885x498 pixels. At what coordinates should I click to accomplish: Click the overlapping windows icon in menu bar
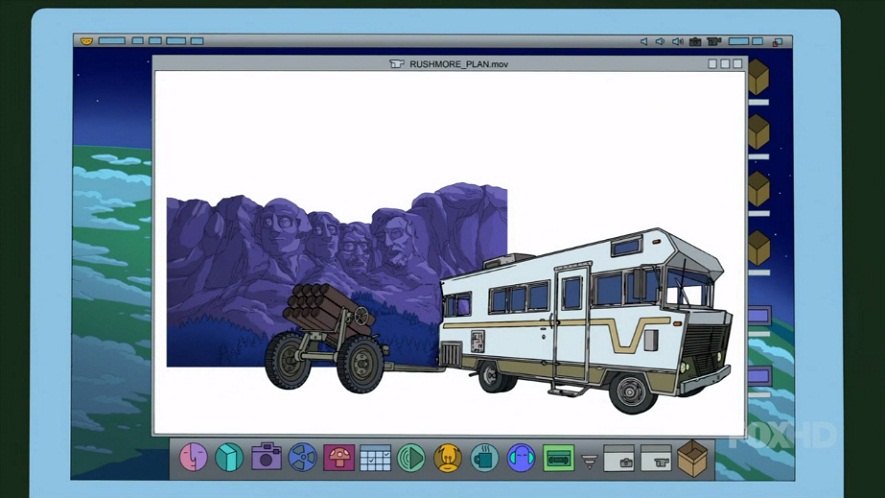tap(778, 42)
